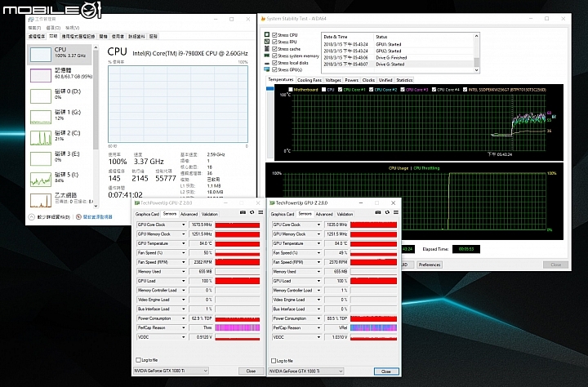Open GPU Load dropdown in right GPU-Z
This screenshot has height=387, width=588.
coord(318,281)
